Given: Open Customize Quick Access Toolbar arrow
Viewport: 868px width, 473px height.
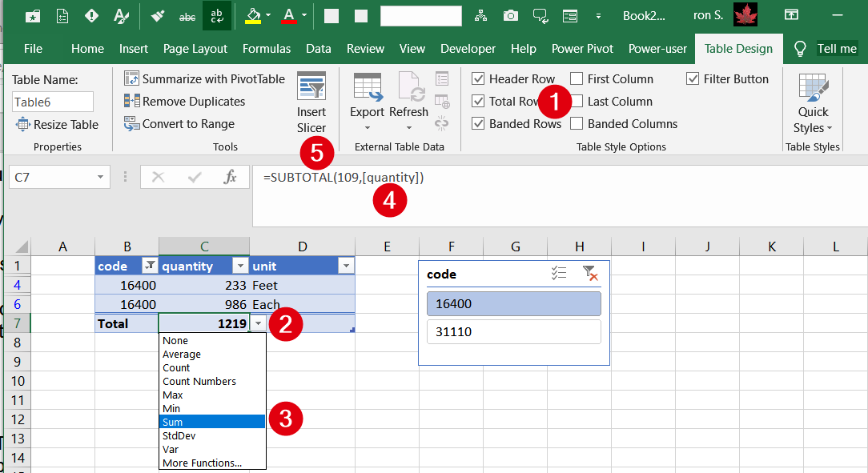Looking at the screenshot, I should pyautogui.click(x=598, y=16).
